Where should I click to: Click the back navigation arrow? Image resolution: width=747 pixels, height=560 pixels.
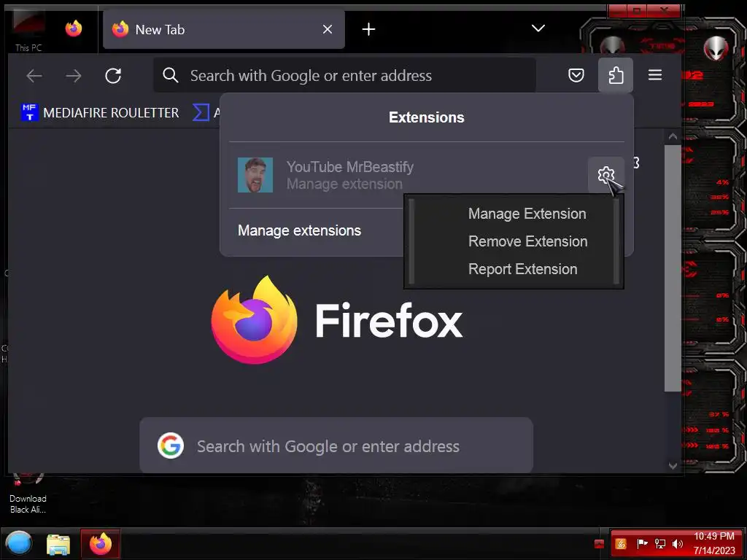(34, 76)
